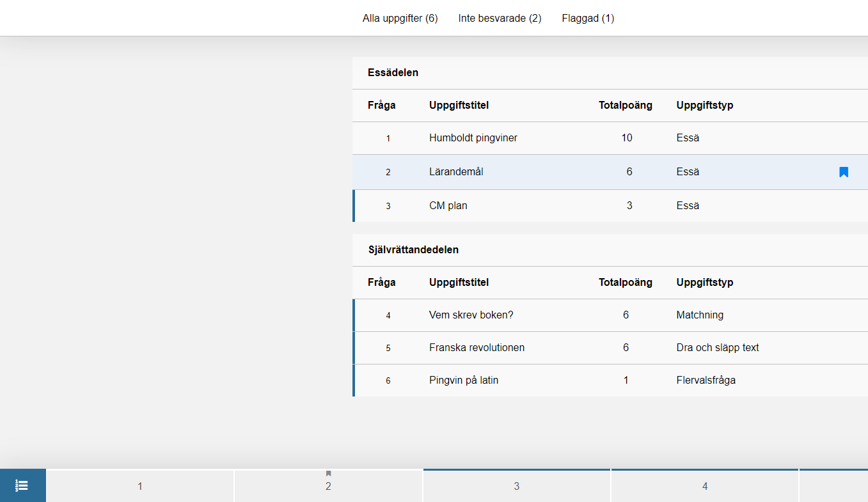Viewport: 868px width, 502px height.
Task: Go to question 2 in bottom navigation
Action: tap(328, 486)
